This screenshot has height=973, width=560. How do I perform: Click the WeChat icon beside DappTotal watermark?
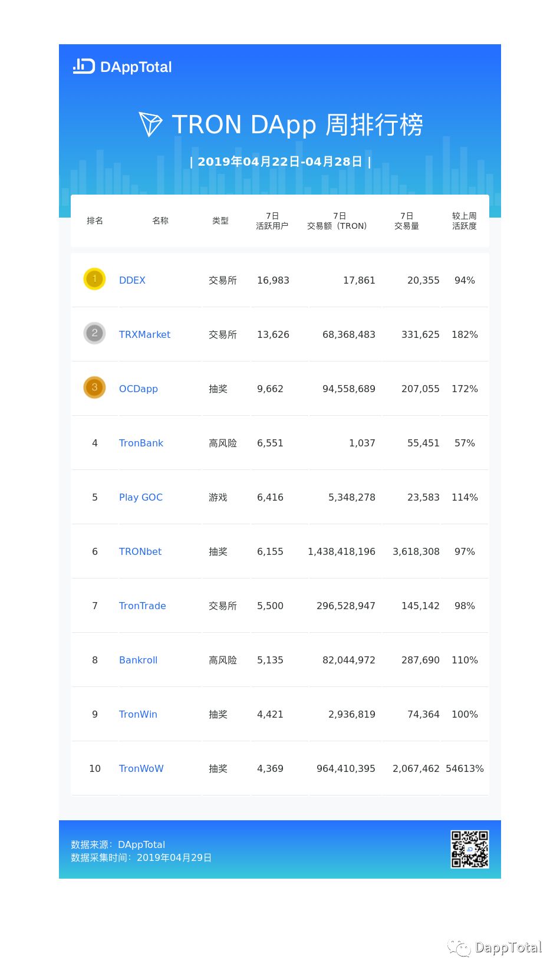459,948
